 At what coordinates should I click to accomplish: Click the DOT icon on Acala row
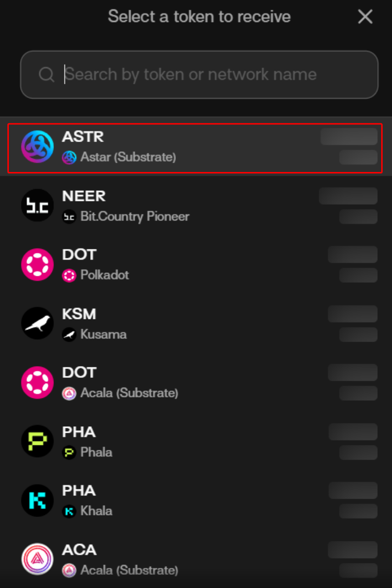37,382
